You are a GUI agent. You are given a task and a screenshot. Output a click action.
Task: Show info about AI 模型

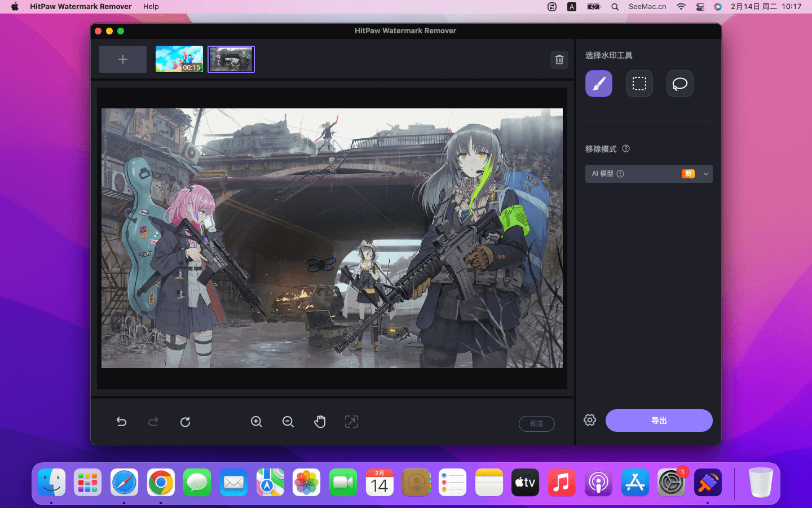(620, 174)
